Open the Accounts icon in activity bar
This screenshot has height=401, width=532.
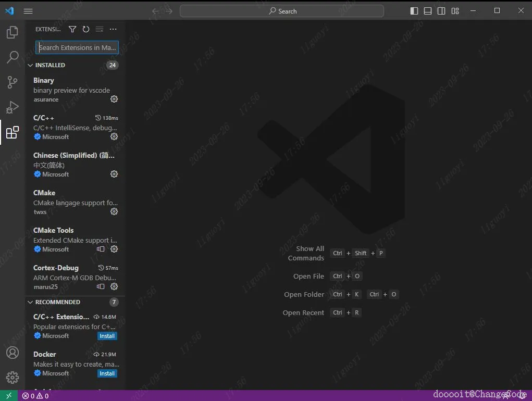click(x=12, y=353)
